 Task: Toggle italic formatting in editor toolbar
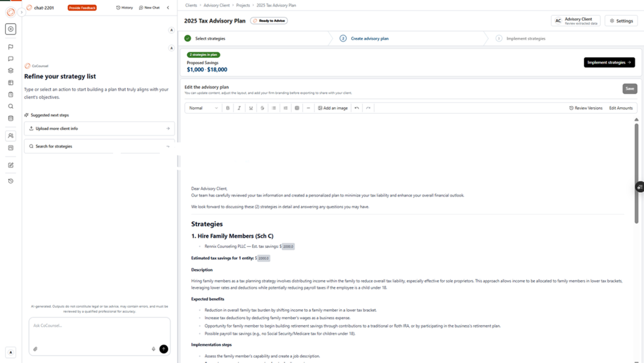[239, 108]
